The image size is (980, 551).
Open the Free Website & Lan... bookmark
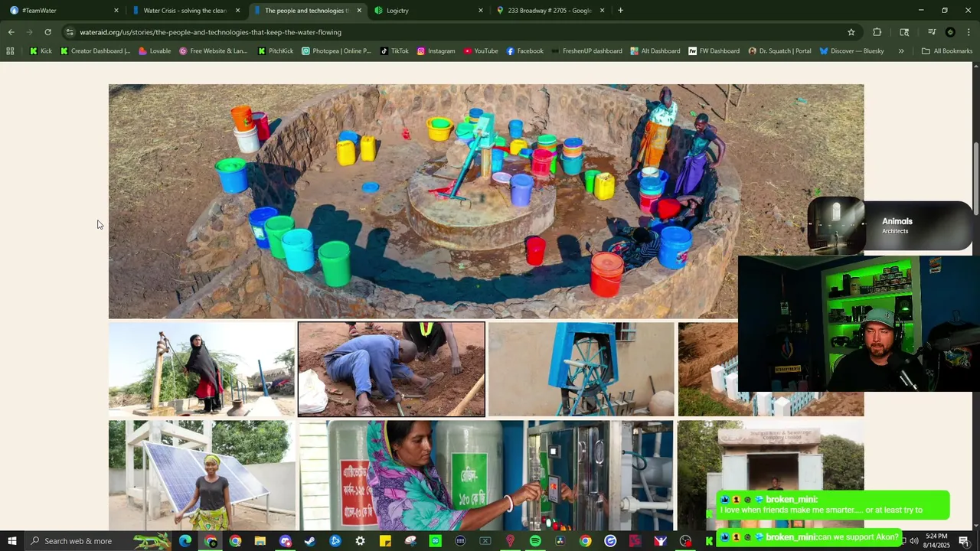coord(214,51)
